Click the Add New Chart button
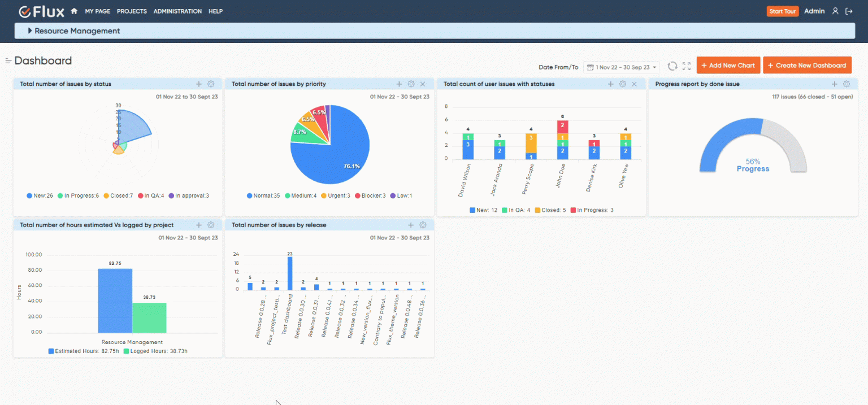This screenshot has height=405, width=868. coord(728,65)
